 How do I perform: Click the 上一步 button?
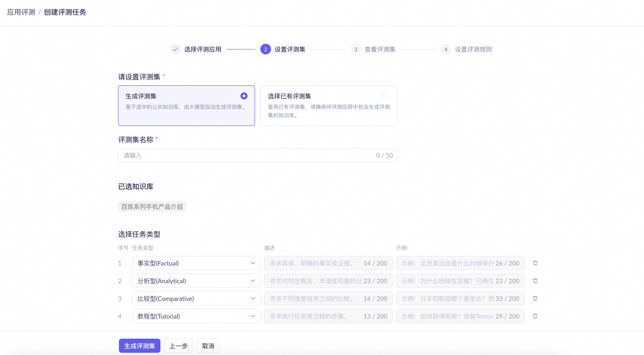178,346
